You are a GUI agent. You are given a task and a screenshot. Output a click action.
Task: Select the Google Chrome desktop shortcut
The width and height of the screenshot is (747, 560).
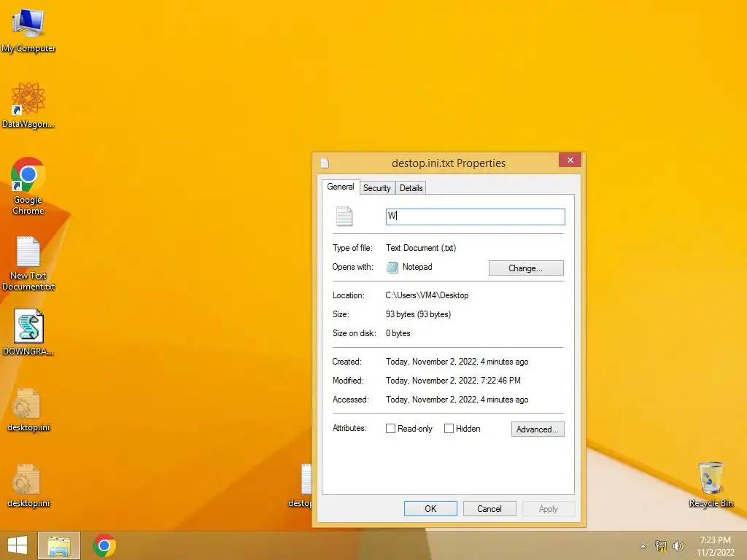(28, 186)
